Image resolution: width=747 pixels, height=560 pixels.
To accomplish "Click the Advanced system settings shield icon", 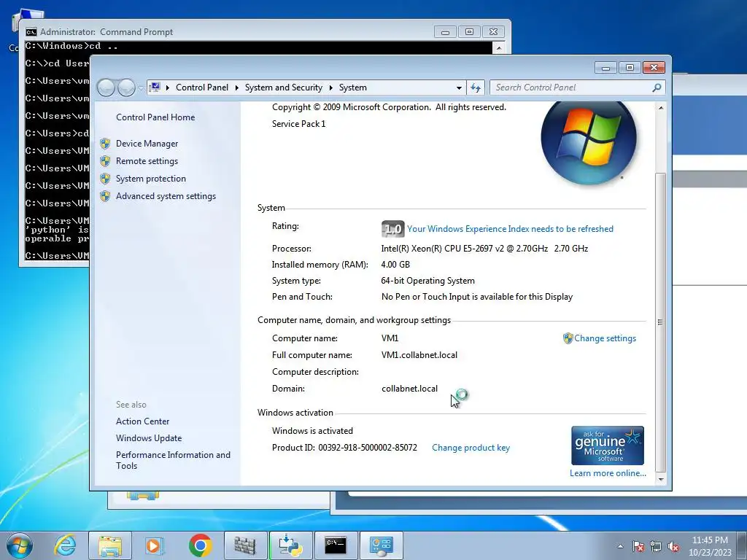I will click(x=105, y=196).
